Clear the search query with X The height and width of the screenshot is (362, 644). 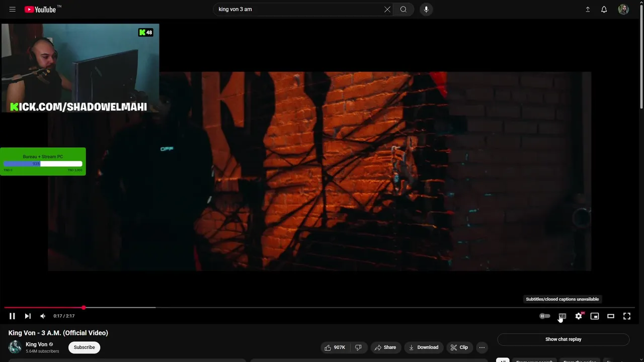(387, 9)
